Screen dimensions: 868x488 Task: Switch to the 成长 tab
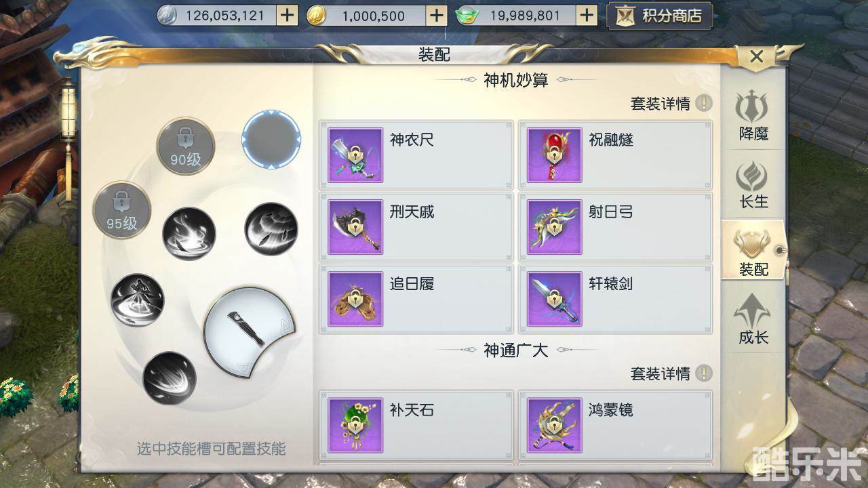coord(753,319)
